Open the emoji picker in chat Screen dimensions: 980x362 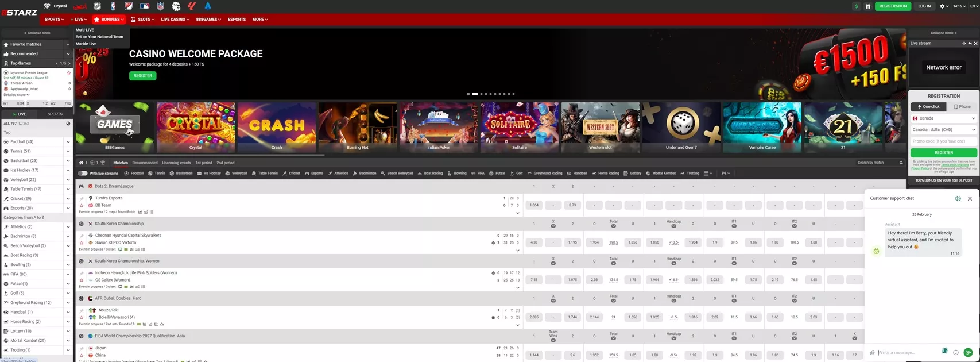pyautogui.click(x=956, y=352)
